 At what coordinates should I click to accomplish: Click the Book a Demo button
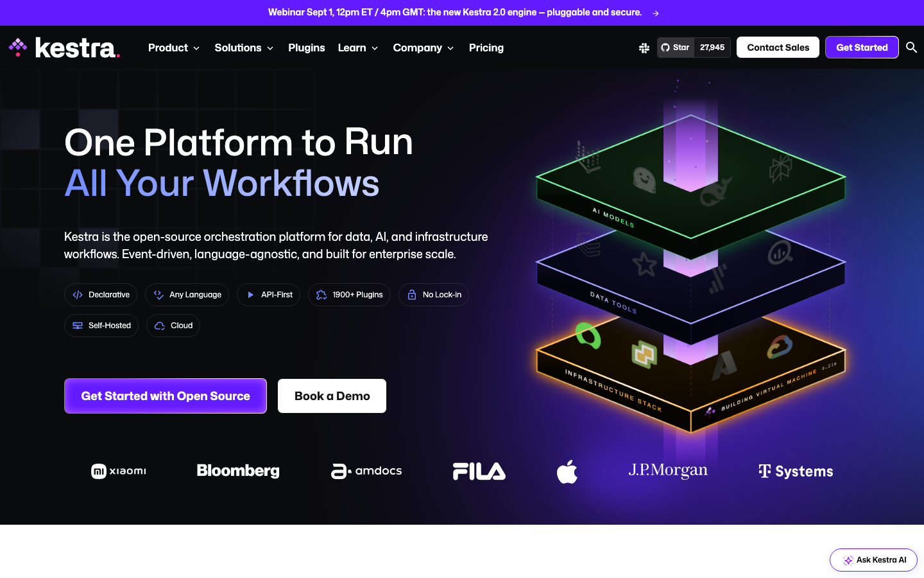332,396
